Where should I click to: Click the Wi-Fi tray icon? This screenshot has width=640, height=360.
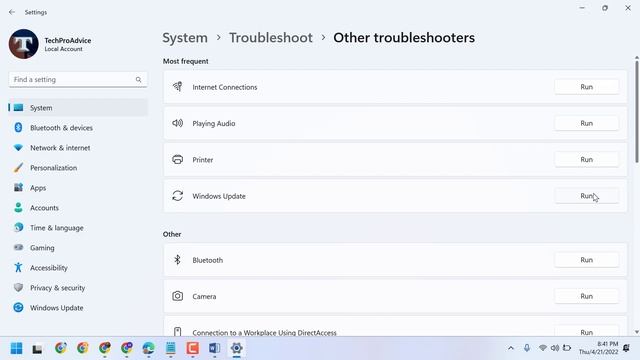(542, 348)
